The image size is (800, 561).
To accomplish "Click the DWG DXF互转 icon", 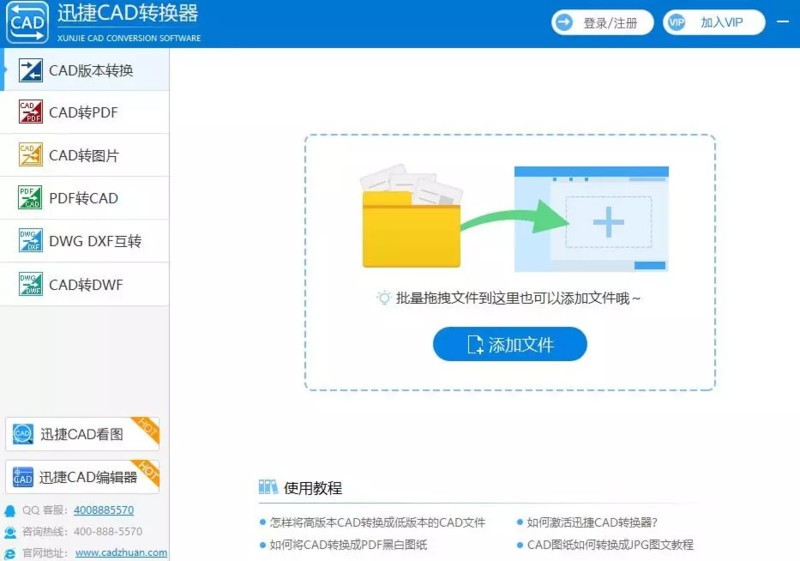I will [31, 240].
